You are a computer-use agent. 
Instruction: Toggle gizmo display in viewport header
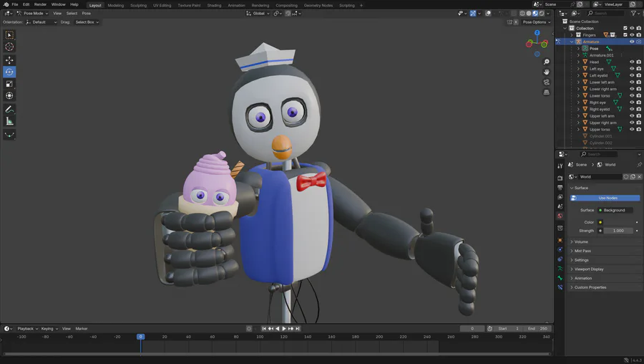(473, 13)
